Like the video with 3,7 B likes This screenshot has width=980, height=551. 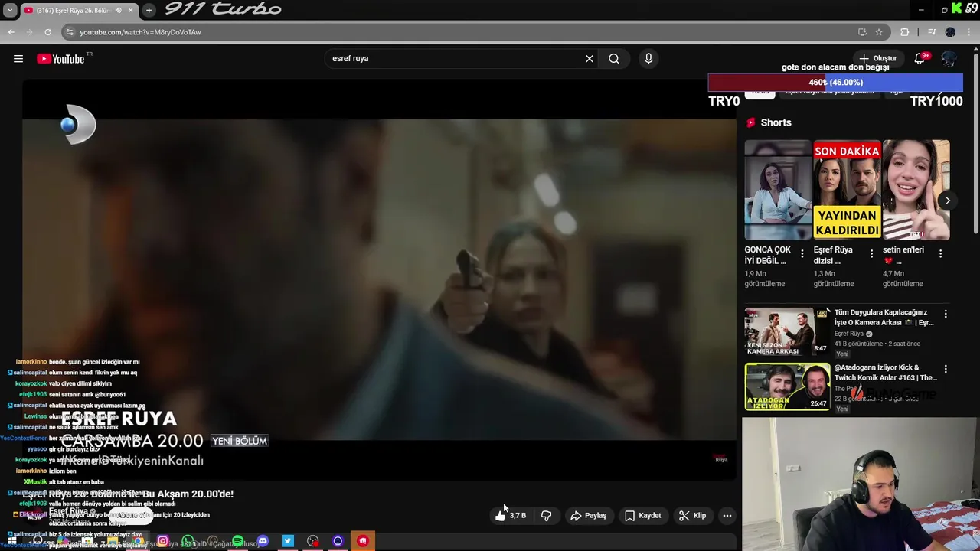tap(510, 516)
